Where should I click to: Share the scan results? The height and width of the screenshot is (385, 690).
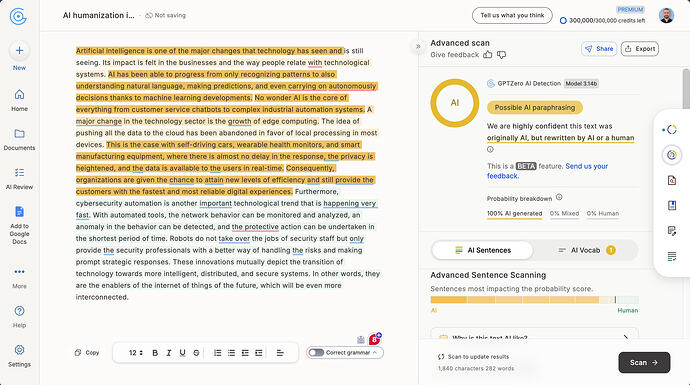[x=599, y=49]
